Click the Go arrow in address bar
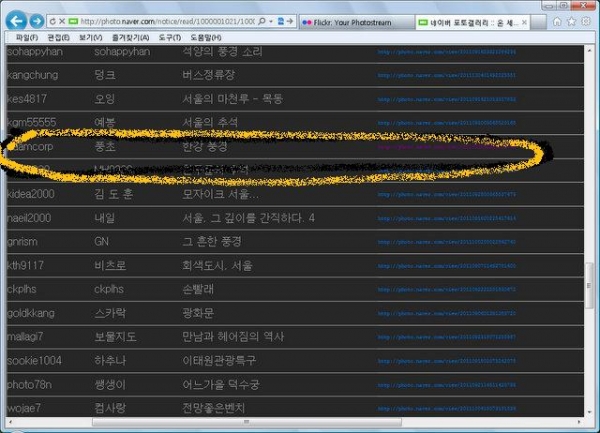The image size is (600, 433). pos(290,21)
